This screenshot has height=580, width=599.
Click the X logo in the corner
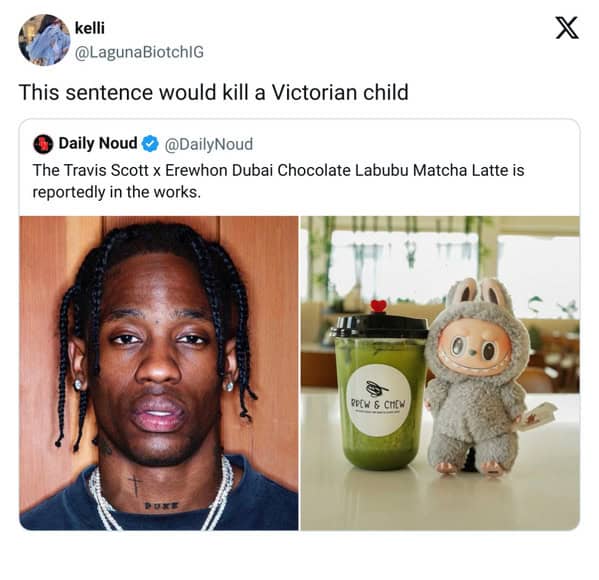[567, 28]
